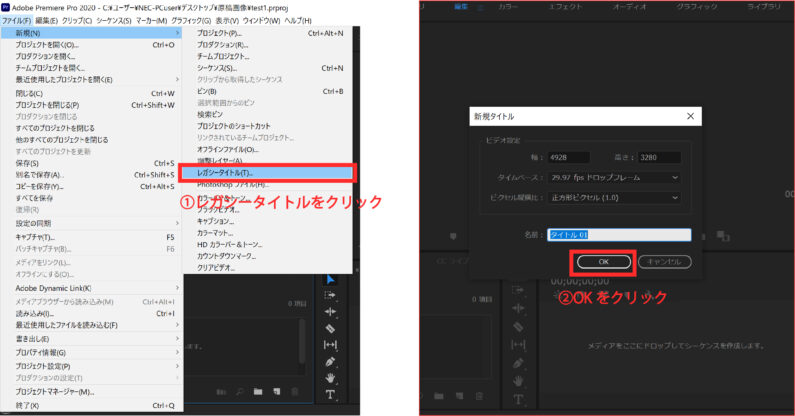
Task: Click the 幅 width value field
Action: (567, 157)
